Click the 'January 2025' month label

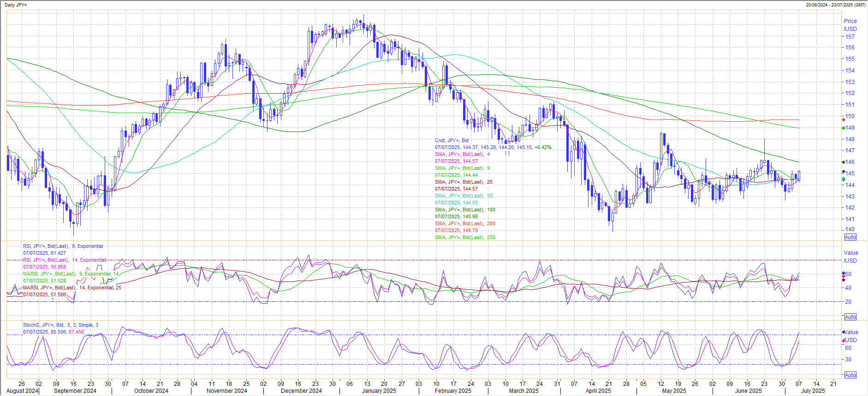[379, 391]
